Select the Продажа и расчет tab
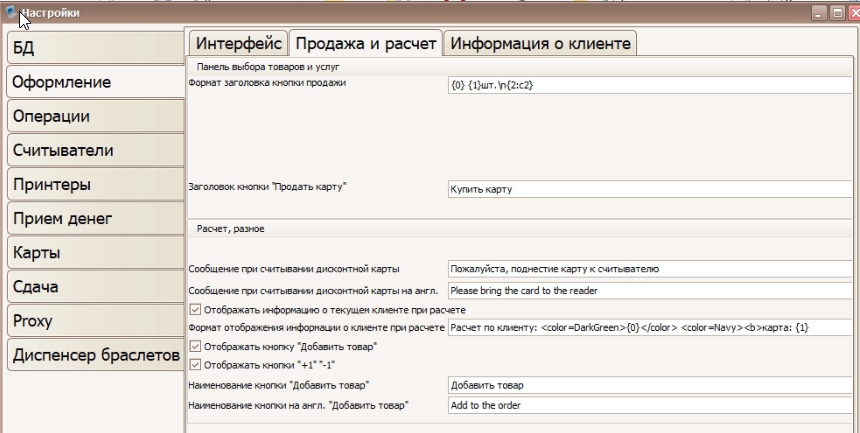 pyautogui.click(x=365, y=43)
